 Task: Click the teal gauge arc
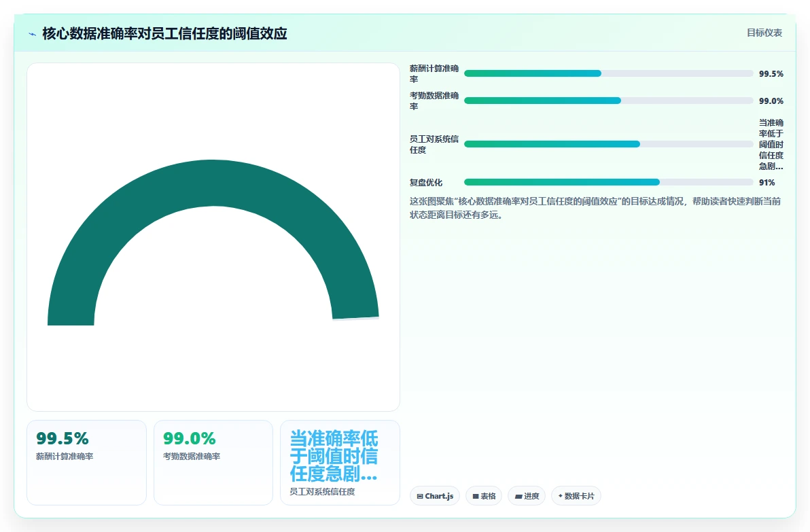pos(213,183)
